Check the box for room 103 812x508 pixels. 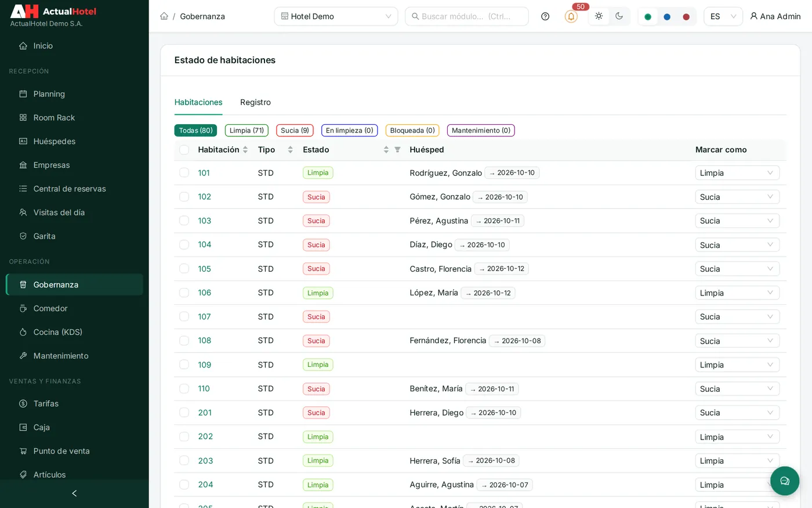point(184,221)
